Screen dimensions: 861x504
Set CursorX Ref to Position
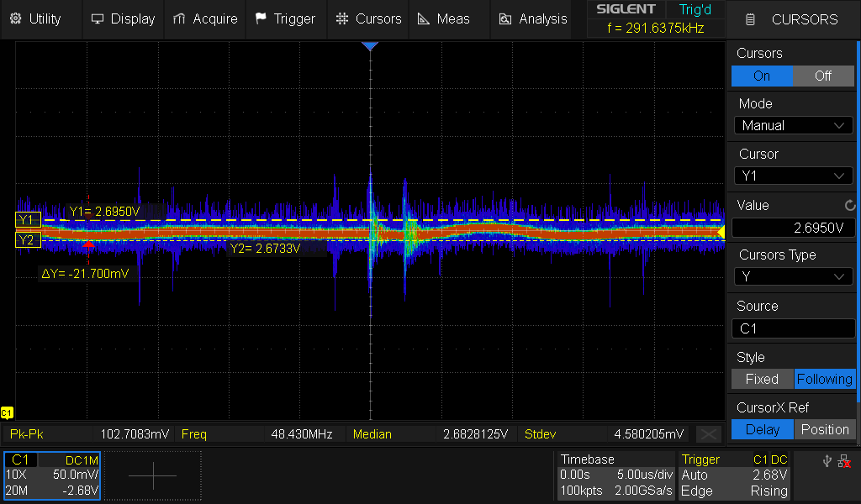(x=824, y=429)
